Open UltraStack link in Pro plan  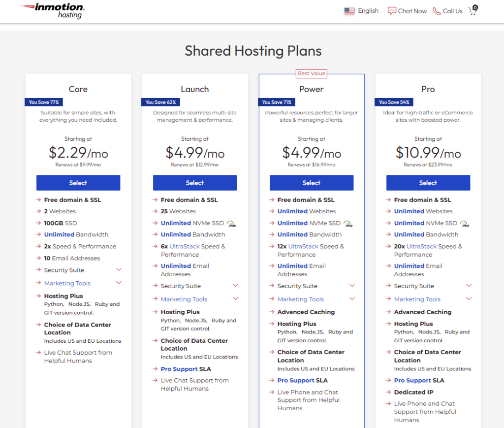[421, 246]
